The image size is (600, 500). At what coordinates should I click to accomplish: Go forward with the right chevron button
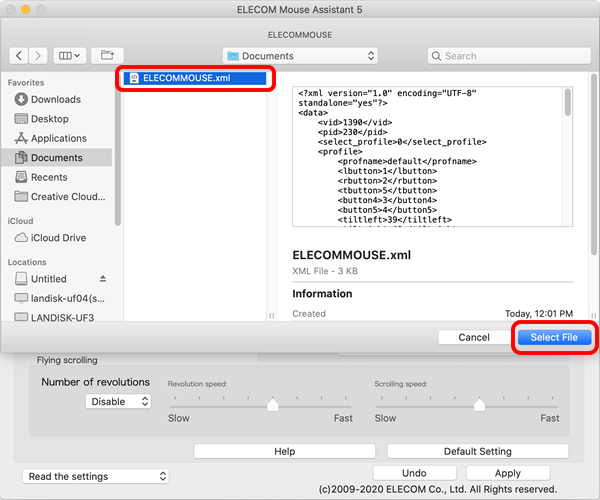[38, 56]
